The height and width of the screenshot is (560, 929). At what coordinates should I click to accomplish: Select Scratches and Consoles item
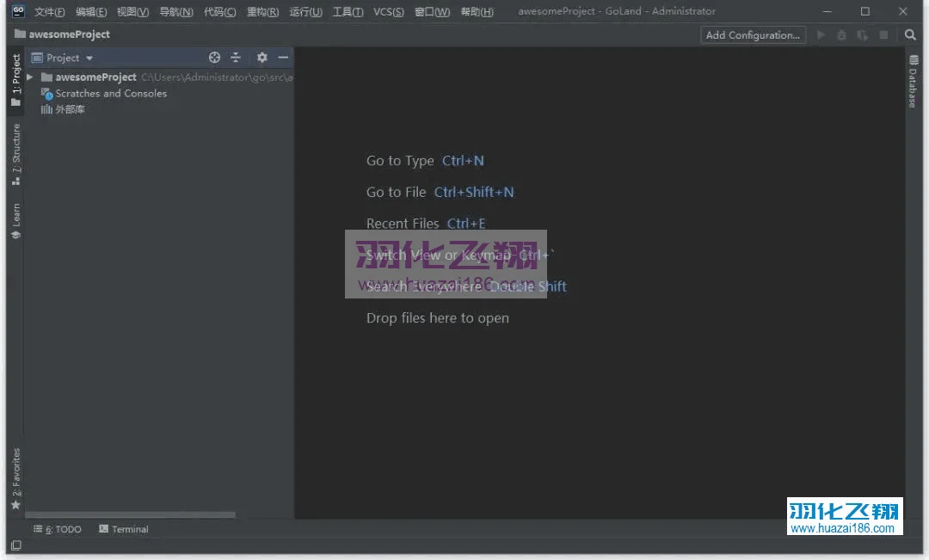click(111, 93)
